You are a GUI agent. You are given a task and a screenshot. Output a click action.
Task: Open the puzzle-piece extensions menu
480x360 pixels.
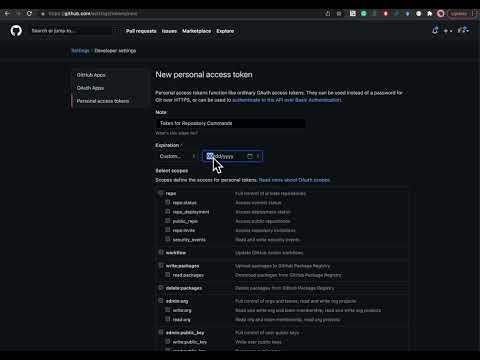(430, 14)
